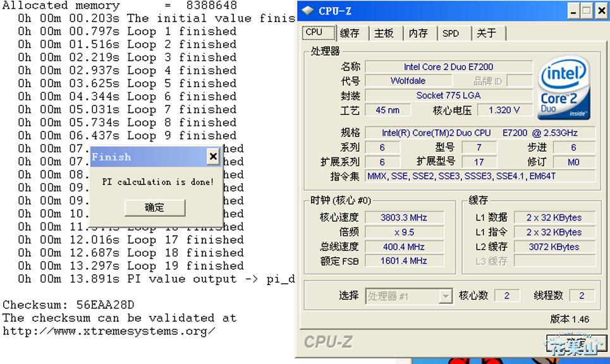Click the 'Loop 5 finished' line
The image size is (610, 364).
(127, 83)
